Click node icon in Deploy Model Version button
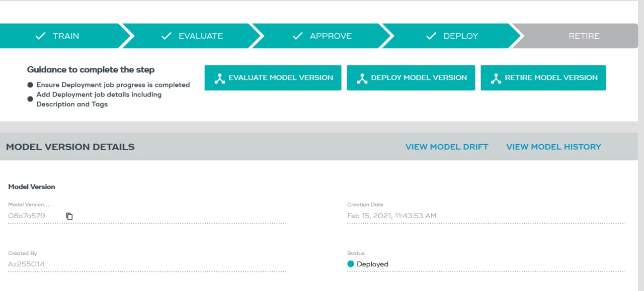Viewport: 644px width, 291px height. [x=362, y=78]
